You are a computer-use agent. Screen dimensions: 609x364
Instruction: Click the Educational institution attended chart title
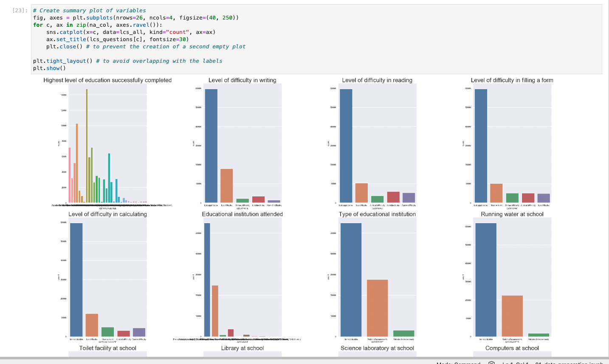242,214
